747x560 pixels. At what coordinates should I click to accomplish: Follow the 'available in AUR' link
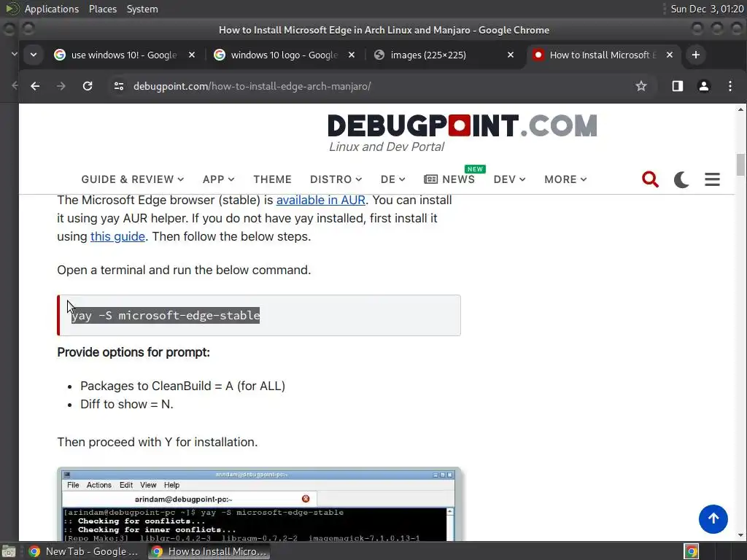click(321, 200)
